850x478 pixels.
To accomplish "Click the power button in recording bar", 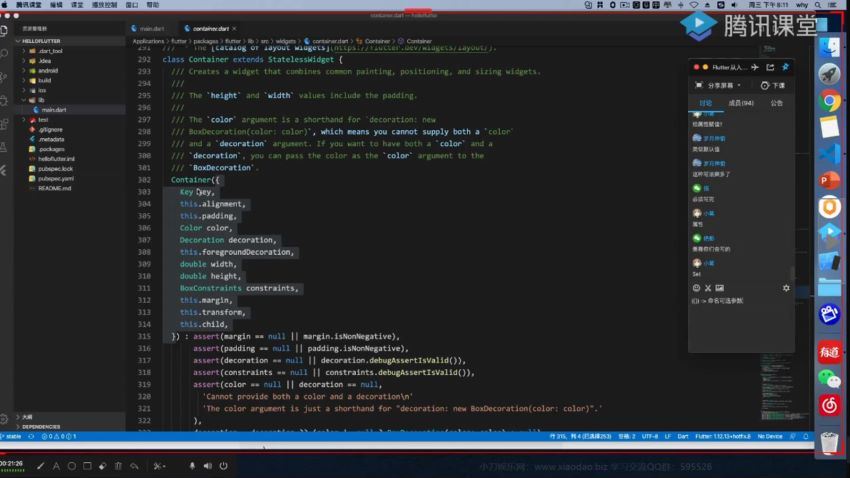I will (x=223, y=466).
